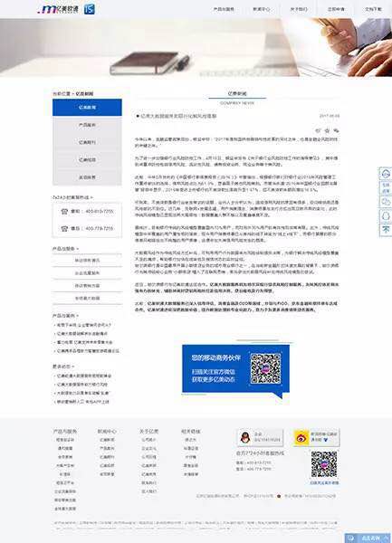Select the sidebar category just below 亿美新闻
The height and width of the screenshot is (543, 392).
coord(87,125)
